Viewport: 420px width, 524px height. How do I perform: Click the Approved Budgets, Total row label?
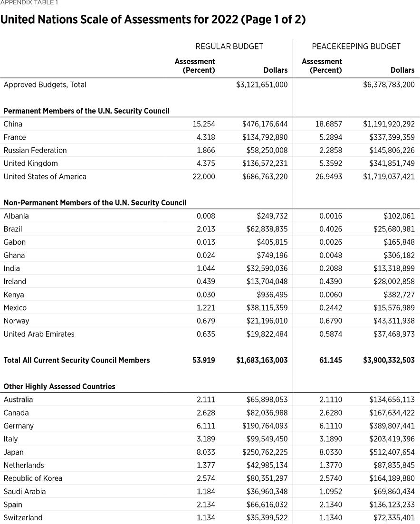click(x=45, y=85)
